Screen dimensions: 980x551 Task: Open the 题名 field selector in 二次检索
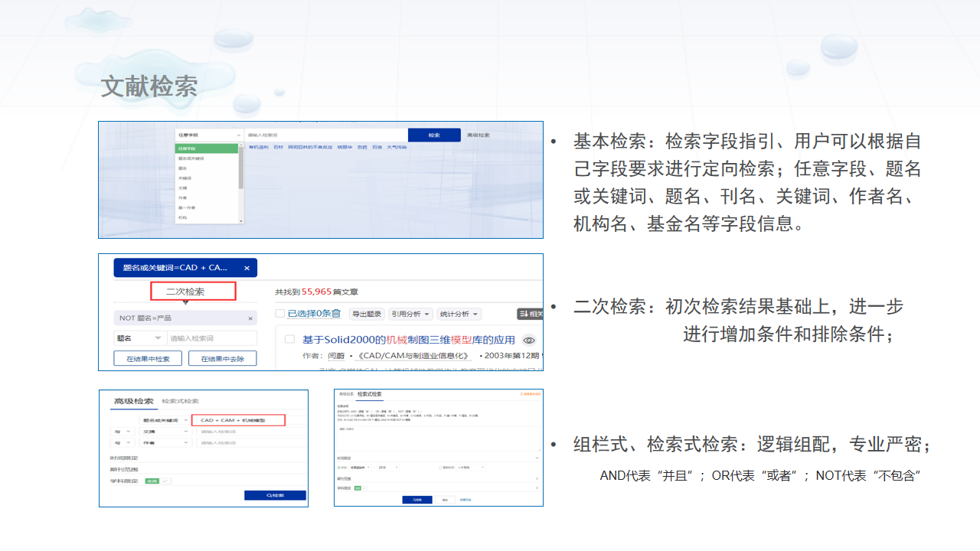(139, 338)
